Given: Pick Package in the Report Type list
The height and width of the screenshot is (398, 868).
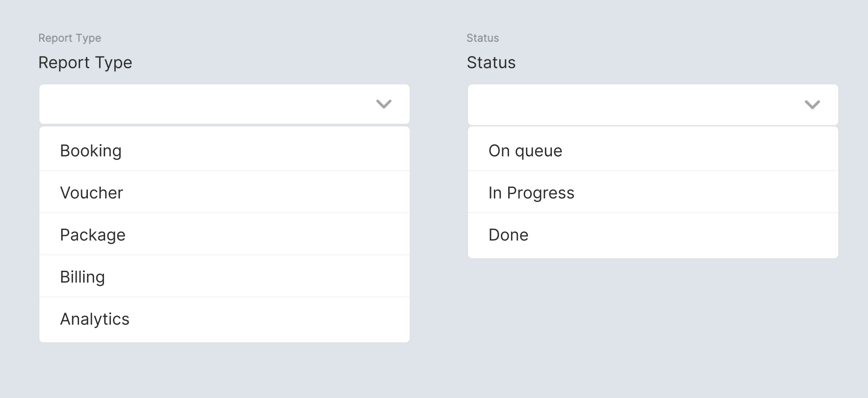Looking at the screenshot, I should (93, 235).
